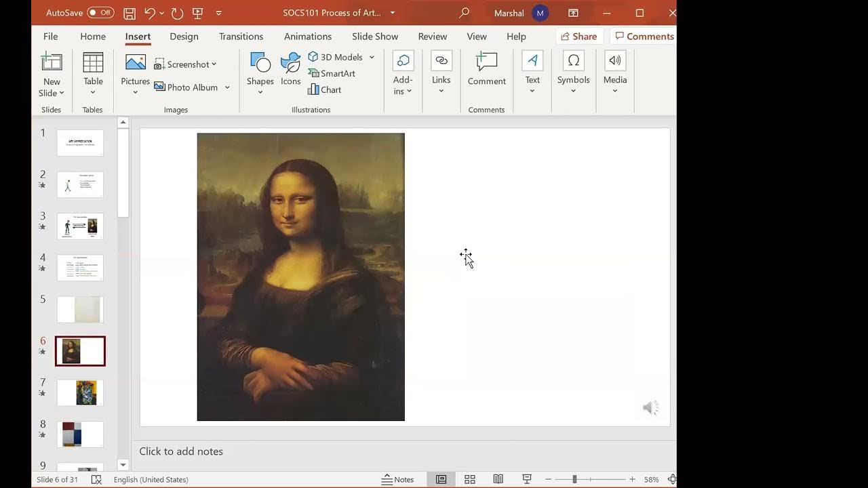This screenshot has height=488, width=868.
Task: Open the Symbols menu
Action: [x=574, y=73]
